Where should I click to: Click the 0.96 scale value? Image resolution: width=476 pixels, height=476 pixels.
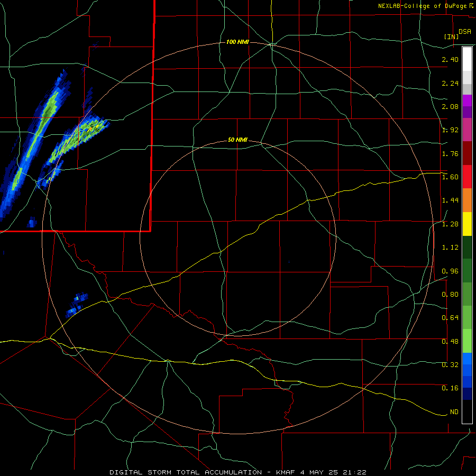[450, 271]
